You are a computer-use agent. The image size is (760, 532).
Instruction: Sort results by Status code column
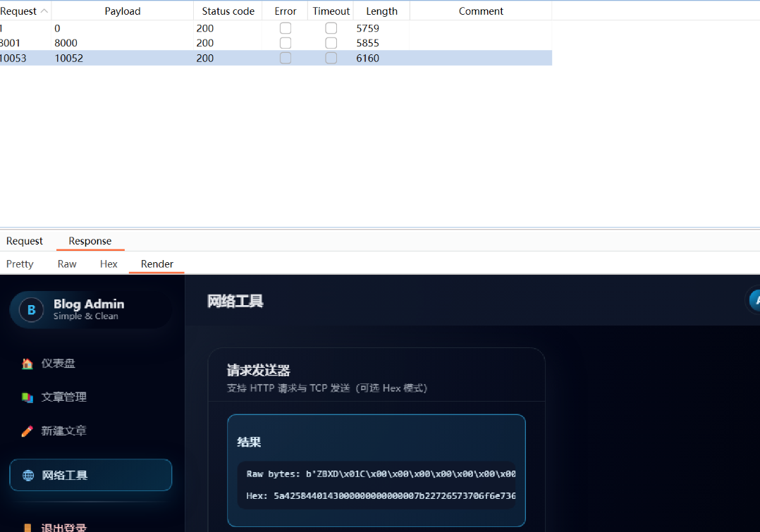pos(228,11)
